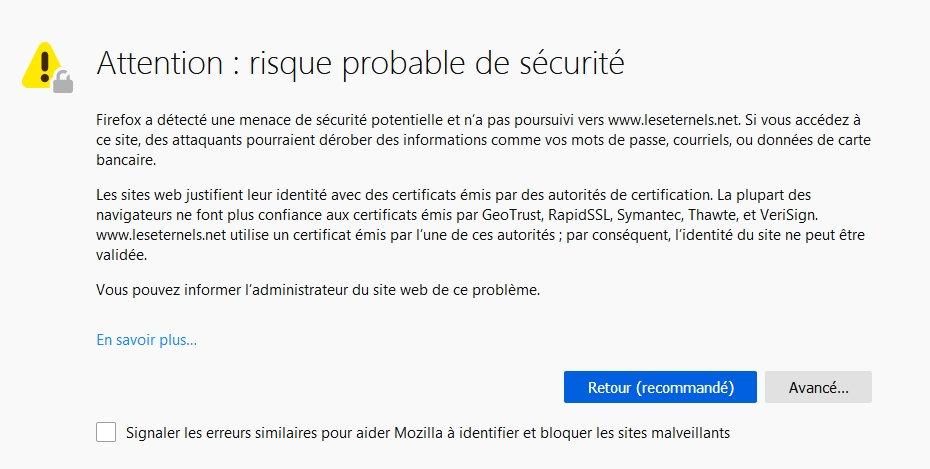
Task: Click the word "Firefox" starting the first paragraph
Action: (x=118, y=117)
